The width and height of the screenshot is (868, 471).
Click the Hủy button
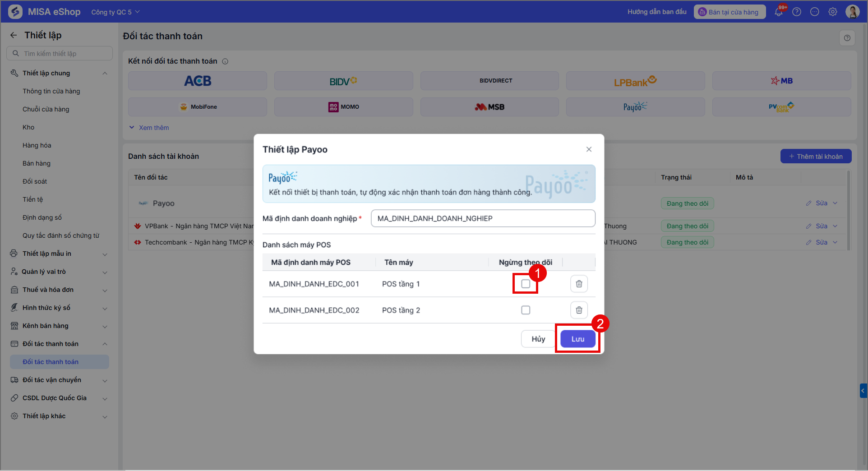coord(538,339)
